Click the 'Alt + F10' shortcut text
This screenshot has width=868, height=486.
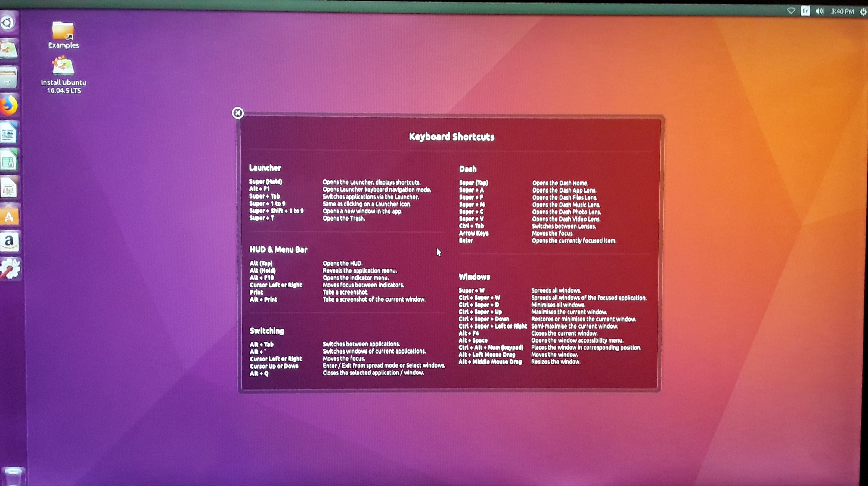[x=262, y=278]
